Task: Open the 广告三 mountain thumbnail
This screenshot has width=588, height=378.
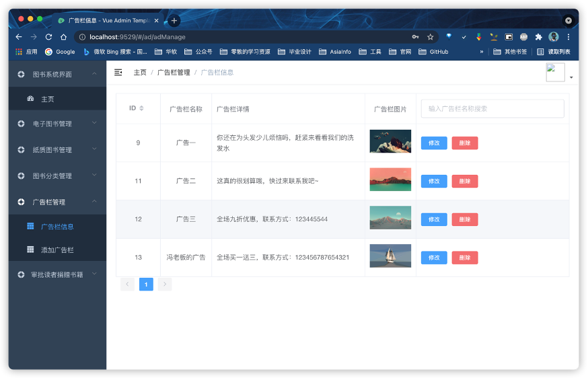Action: pyautogui.click(x=390, y=217)
